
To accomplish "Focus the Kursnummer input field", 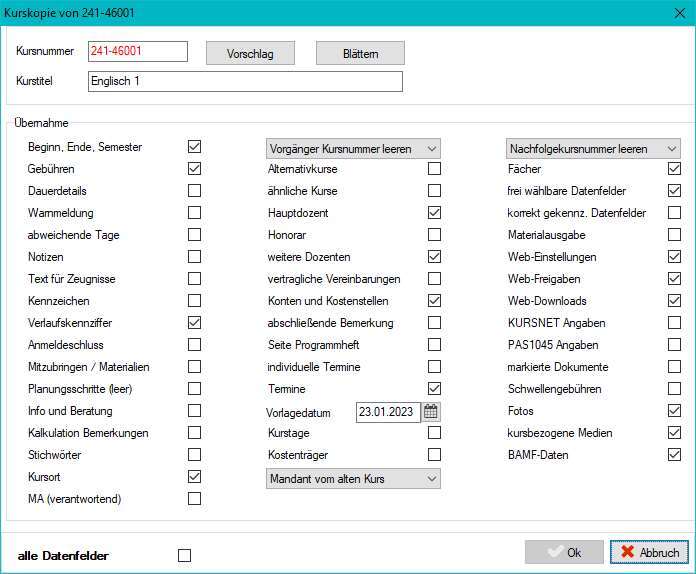I will tap(138, 51).
